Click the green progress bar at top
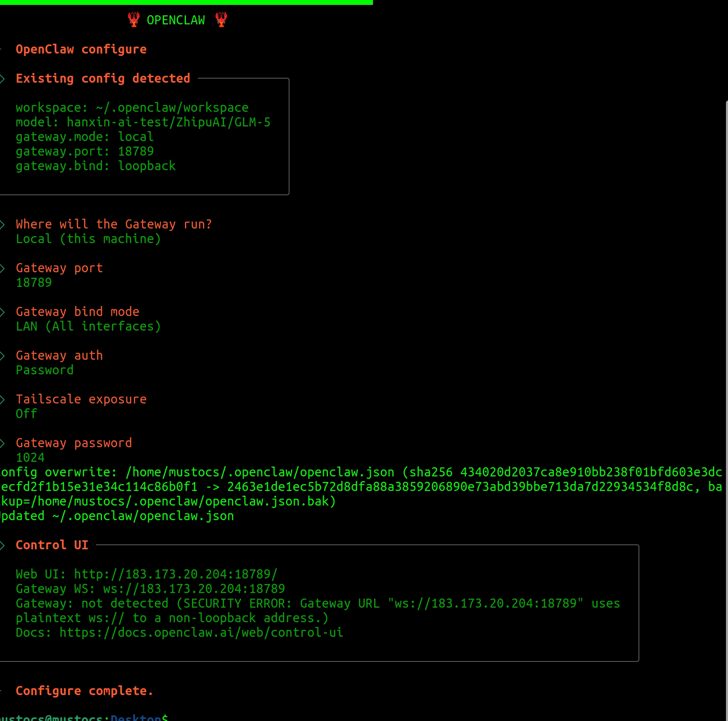The width and height of the screenshot is (728, 721). pyautogui.click(x=186, y=2)
